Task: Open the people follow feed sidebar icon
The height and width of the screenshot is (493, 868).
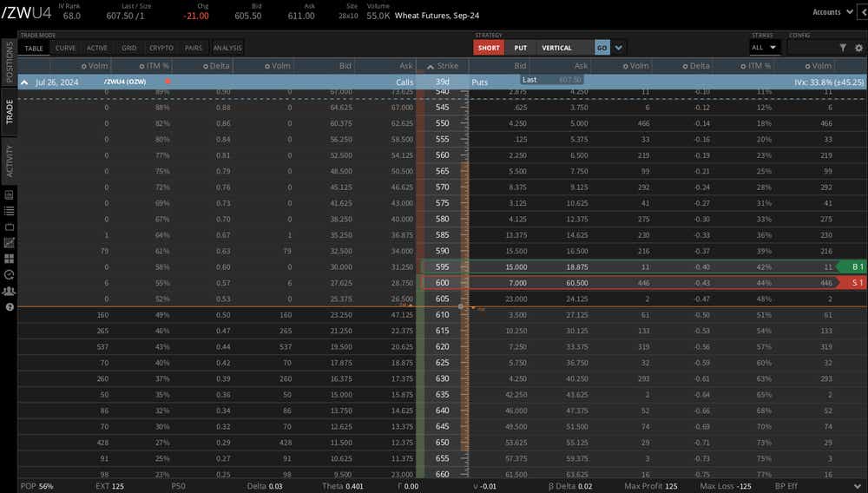Action: (9, 291)
